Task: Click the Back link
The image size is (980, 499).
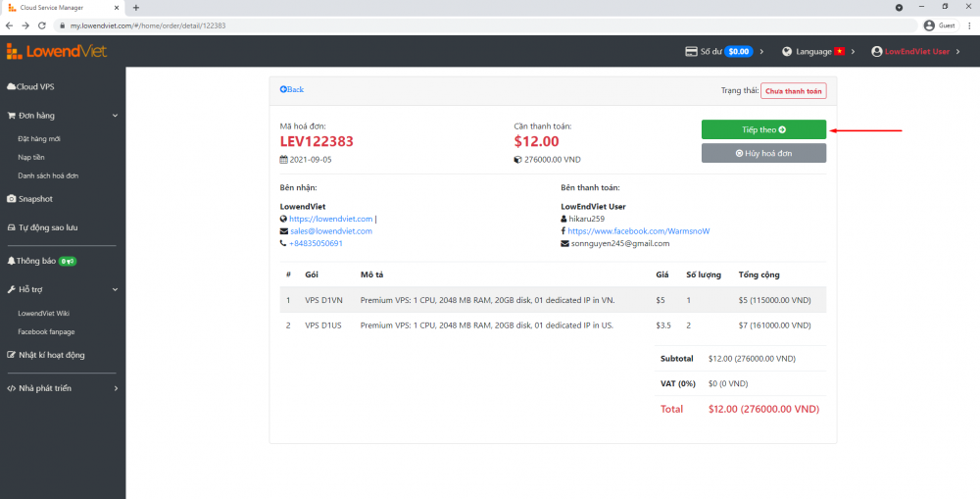Action: point(292,90)
